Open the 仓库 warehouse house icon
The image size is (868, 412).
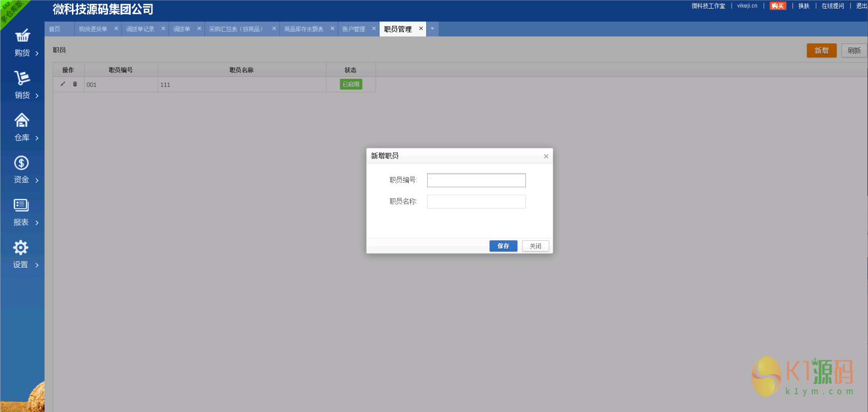tap(22, 120)
